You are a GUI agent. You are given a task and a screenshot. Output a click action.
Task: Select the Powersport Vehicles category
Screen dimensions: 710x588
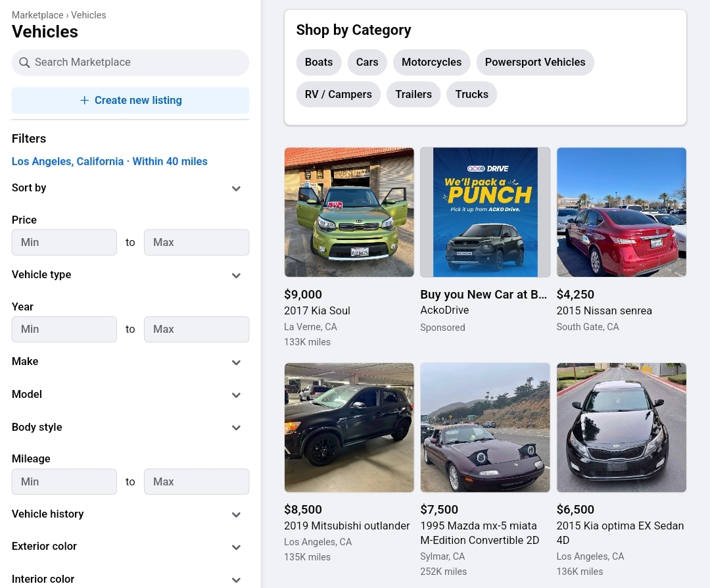535,62
